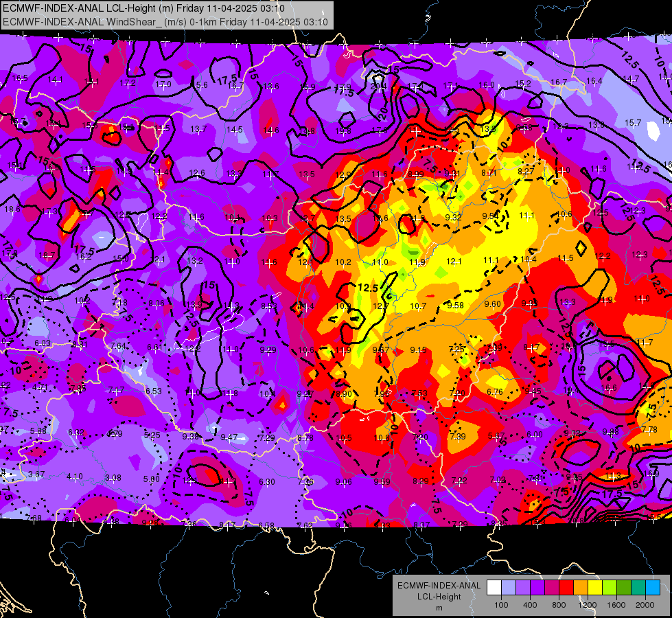Select the orange legend color swatch
This screenshot has height=618, width=672.
pos(581,588)
